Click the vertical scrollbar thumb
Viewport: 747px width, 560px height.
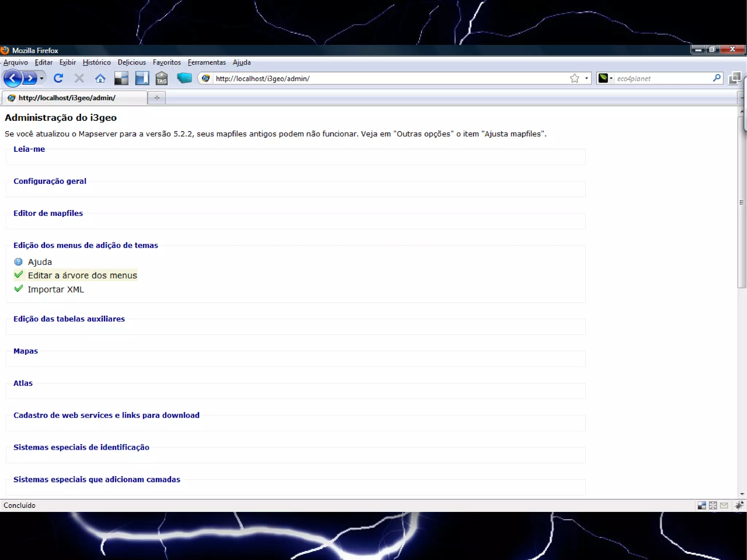click(742, 202)
